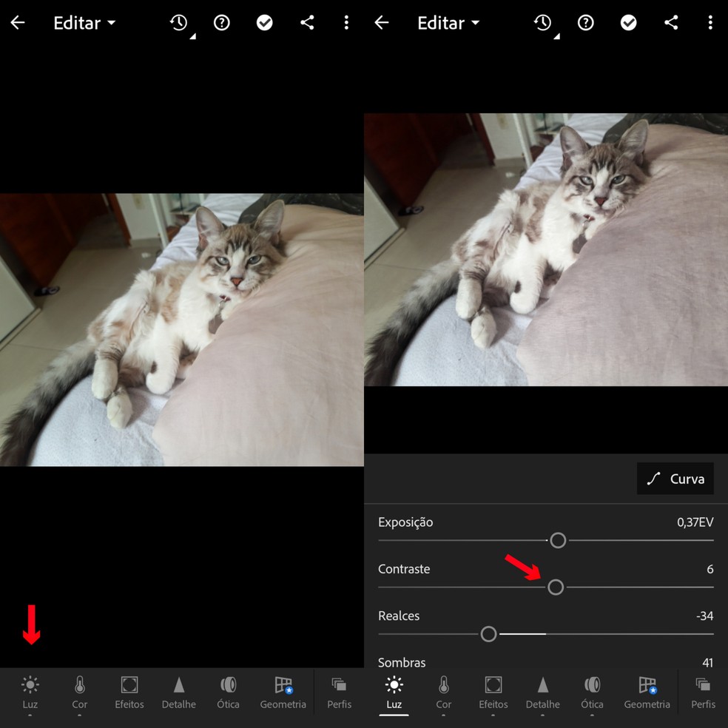Screen dimensions: 728x728
Task: Open Ótica panel in left screen
Action: click(228, 692)
